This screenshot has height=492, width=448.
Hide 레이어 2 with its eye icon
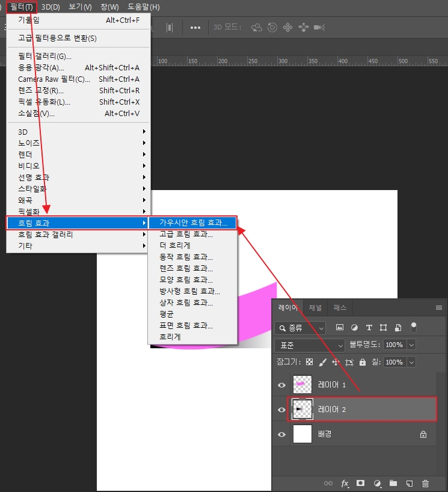coord(281,410)
